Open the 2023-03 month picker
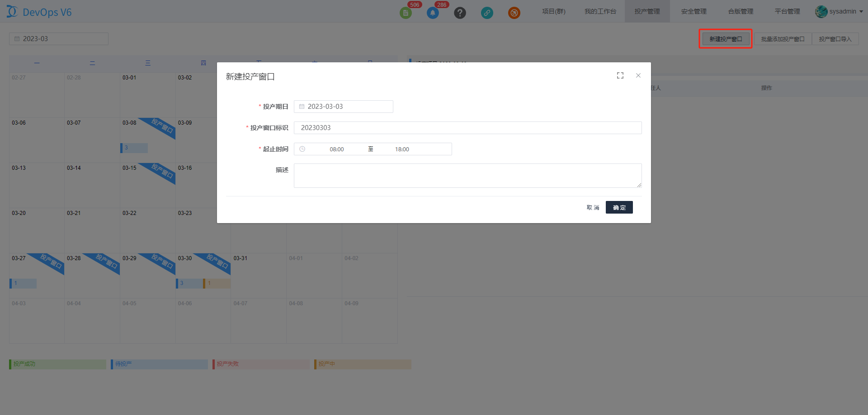This screenshot has height=415, width=868. (59, 39)
